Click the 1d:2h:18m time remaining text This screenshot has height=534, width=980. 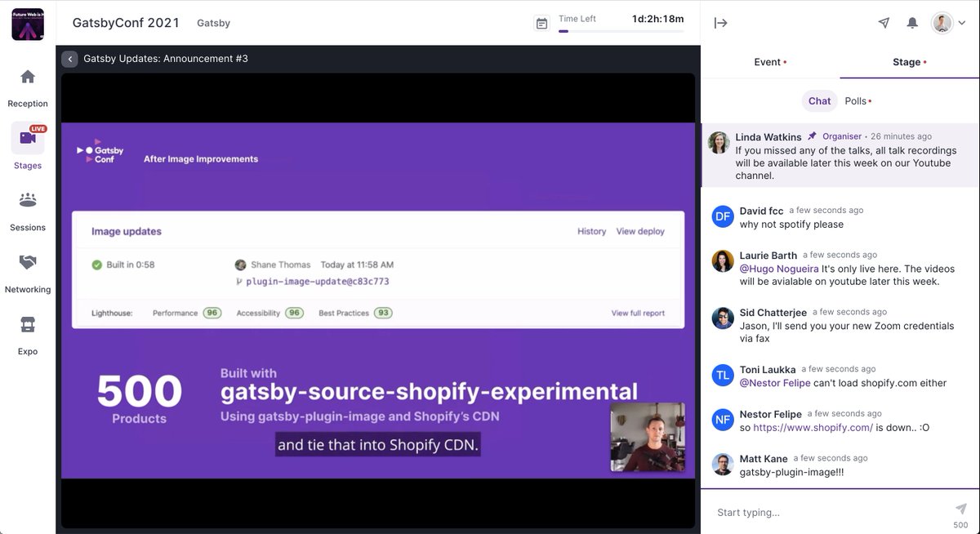point(657,19)
